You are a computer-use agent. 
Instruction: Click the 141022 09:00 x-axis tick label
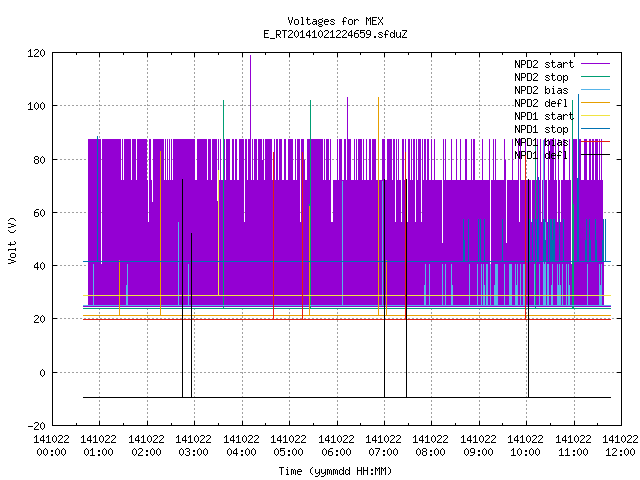pos(478,446)
